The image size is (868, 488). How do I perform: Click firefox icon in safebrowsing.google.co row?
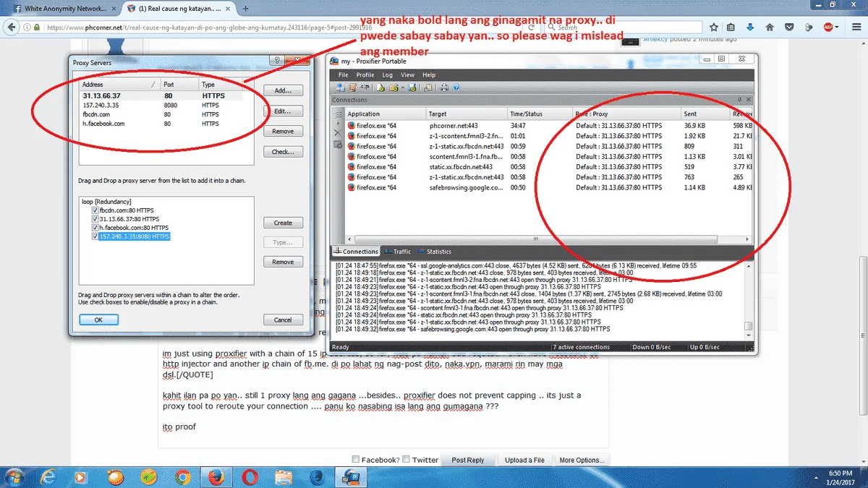click(x=352, y=187)
